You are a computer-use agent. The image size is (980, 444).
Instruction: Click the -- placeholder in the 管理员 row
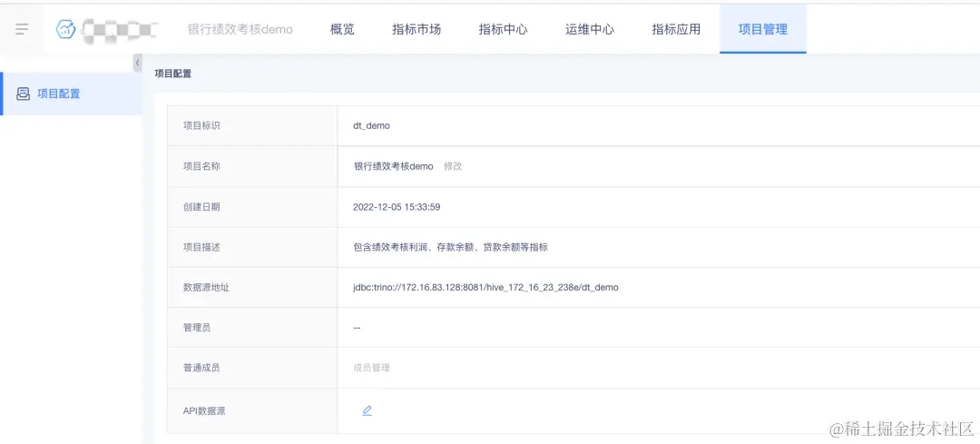coord(357,328)
